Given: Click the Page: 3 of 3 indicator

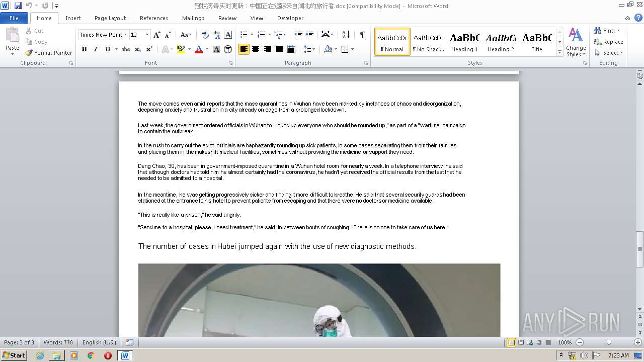Looking at the screenshot, I should (x=19, y=342).
